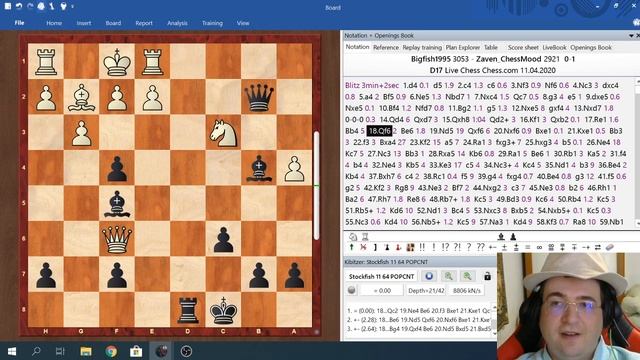Viewport: 640px width, 360px height.
Task: Select the Plan Explorer tab
Action: [x=463, y=47]
